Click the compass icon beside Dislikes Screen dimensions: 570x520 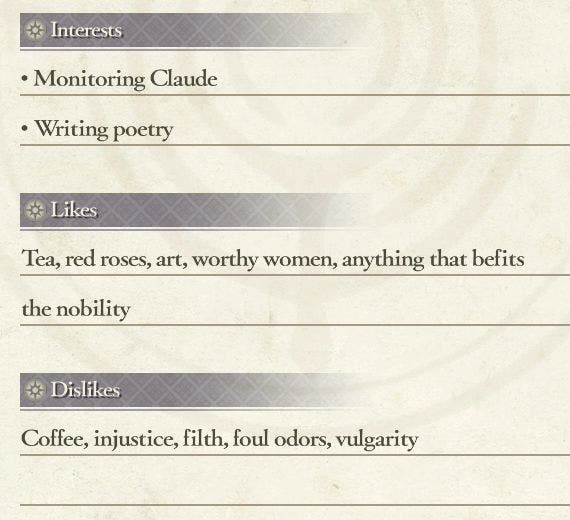pos(35,390)
